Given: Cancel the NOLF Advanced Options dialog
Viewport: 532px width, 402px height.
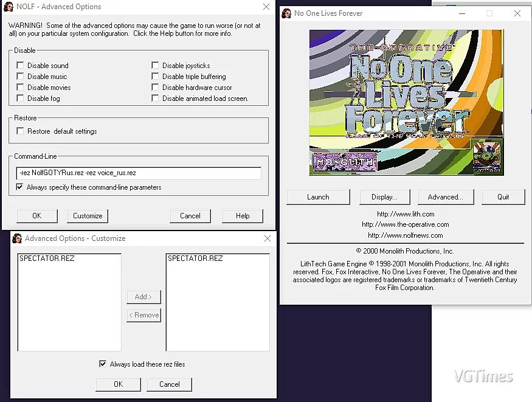Looking at the screenshot, I should pyautogui.click(x=190, y=216).
